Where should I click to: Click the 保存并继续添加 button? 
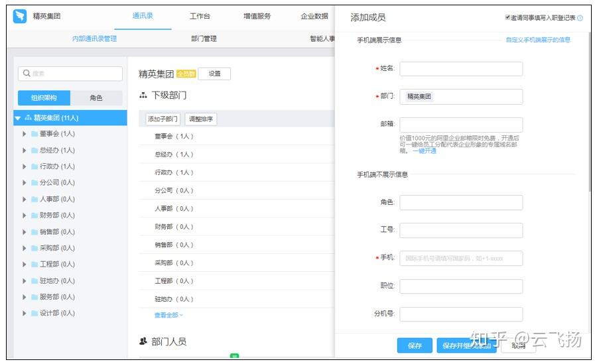[x=467, y=345]
